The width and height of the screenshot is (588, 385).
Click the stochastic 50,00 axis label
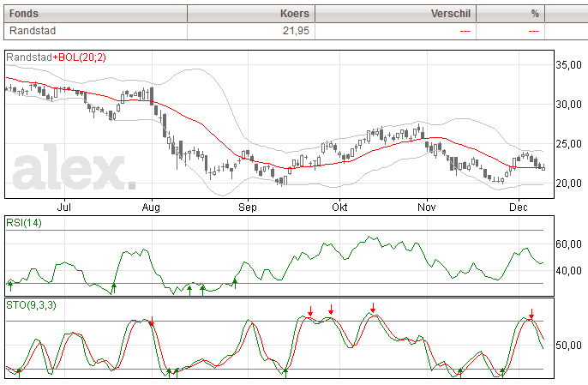click(x=568, y=345)
